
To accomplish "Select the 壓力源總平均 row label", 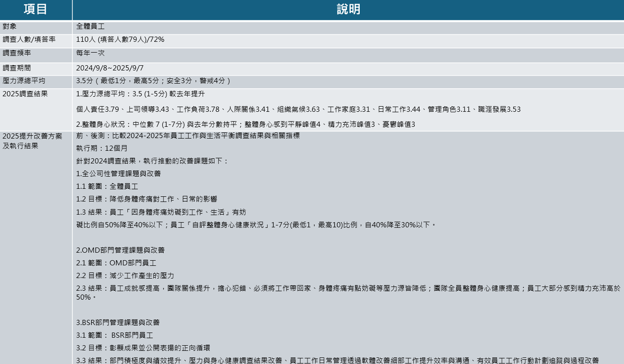I will [x=24, y=81].
